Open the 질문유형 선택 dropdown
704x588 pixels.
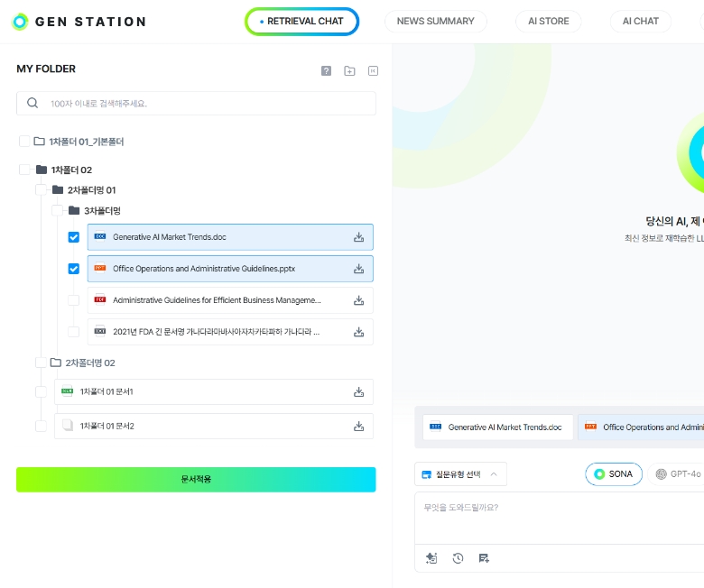460,473
